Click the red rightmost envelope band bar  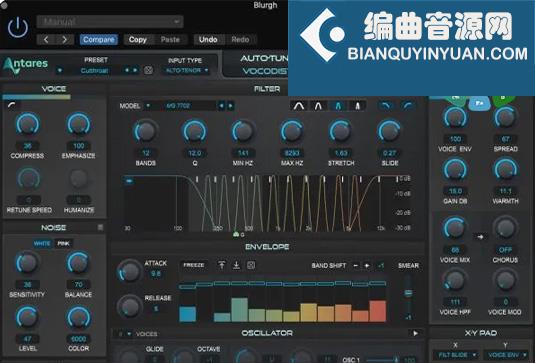click(x=377, y=311)
